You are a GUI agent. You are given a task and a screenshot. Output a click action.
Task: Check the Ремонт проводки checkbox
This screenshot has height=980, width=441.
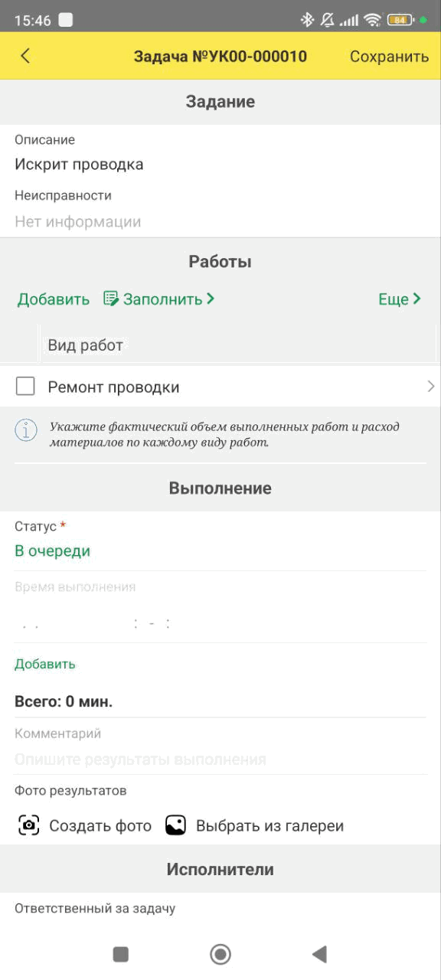(x=25, y=387)
